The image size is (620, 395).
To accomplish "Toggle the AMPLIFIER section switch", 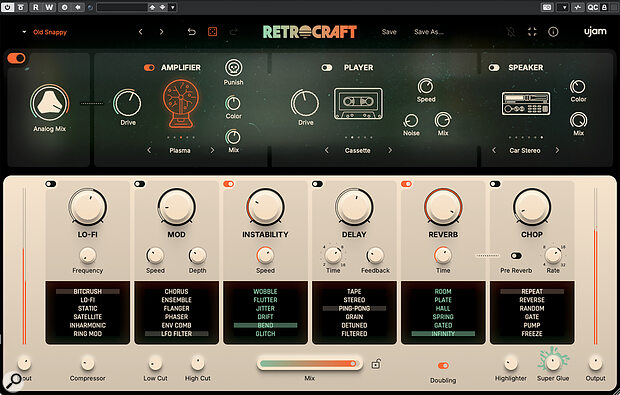I will pyautogui.click(x=149, y=68).
